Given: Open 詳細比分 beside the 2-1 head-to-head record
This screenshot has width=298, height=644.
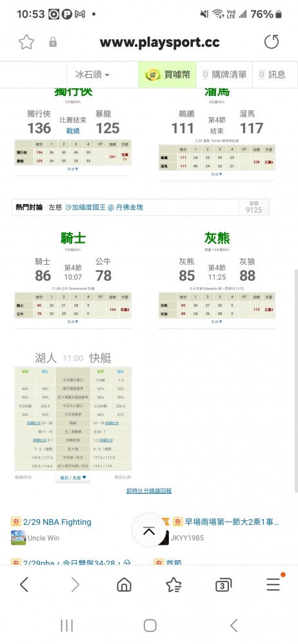Looking at the screenshot, I should point(39,440).
